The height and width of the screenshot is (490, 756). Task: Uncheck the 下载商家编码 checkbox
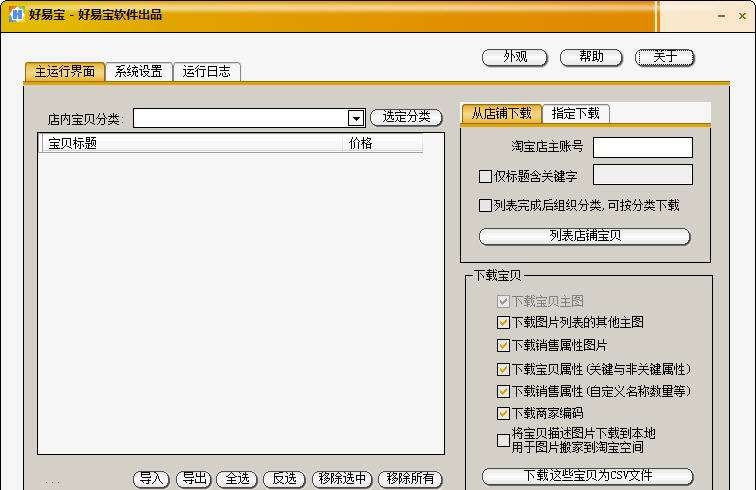[503, 413]
